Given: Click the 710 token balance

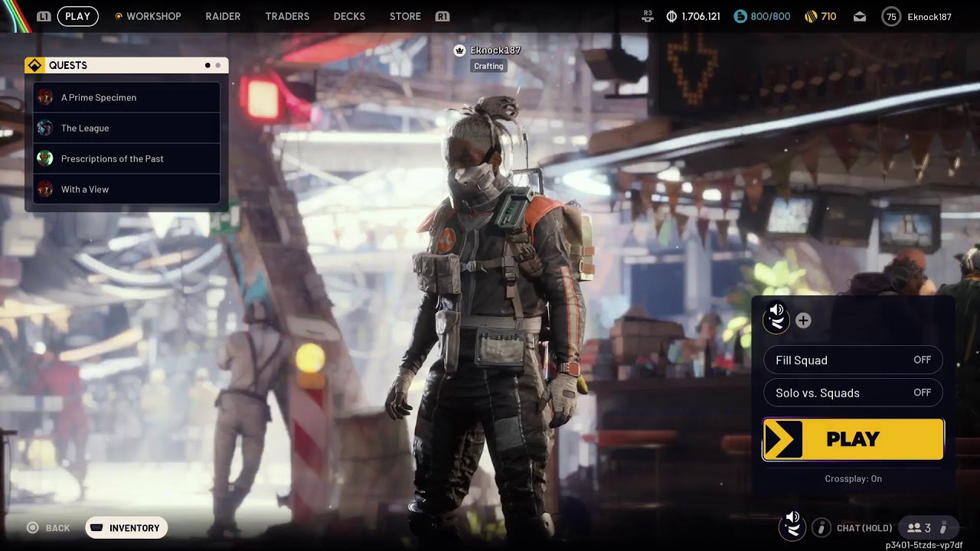Looking at the screenshot, I should pyautogui.click(x=828, y=16).
